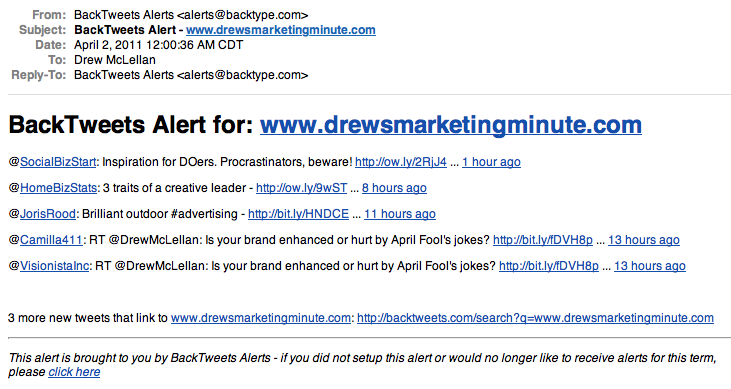
Task: Follow the bit.ly/fDVH8p link in VisionistaInc's tweet
Action: click(x=549, y=266)
